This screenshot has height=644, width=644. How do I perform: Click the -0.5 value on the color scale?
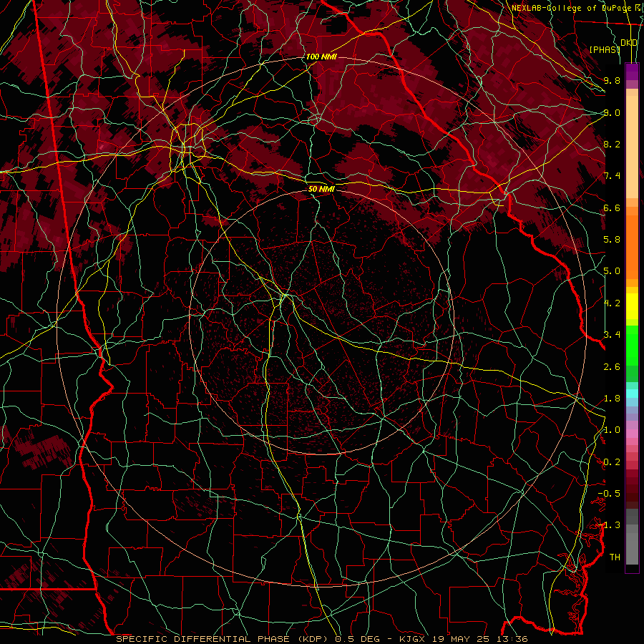pos(609,494)
